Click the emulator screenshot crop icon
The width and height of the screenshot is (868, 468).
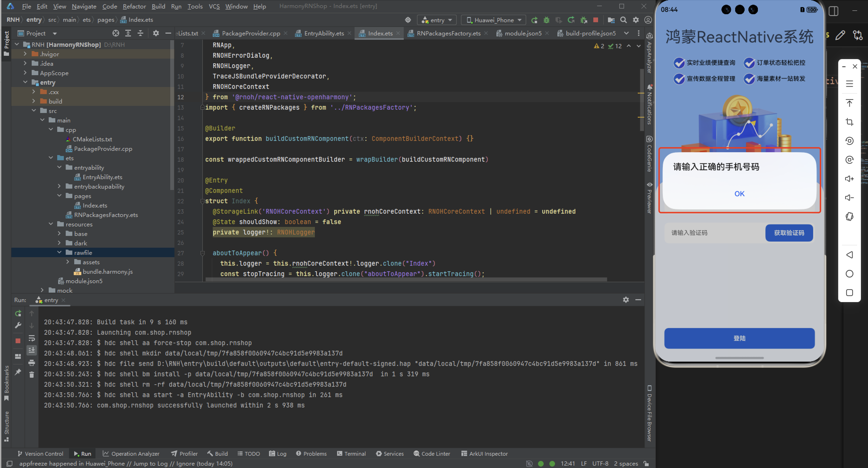click(x=849, y=122)
